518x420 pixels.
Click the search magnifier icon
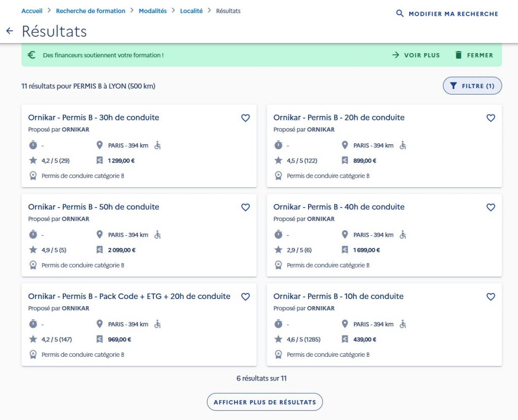(400, 14)
